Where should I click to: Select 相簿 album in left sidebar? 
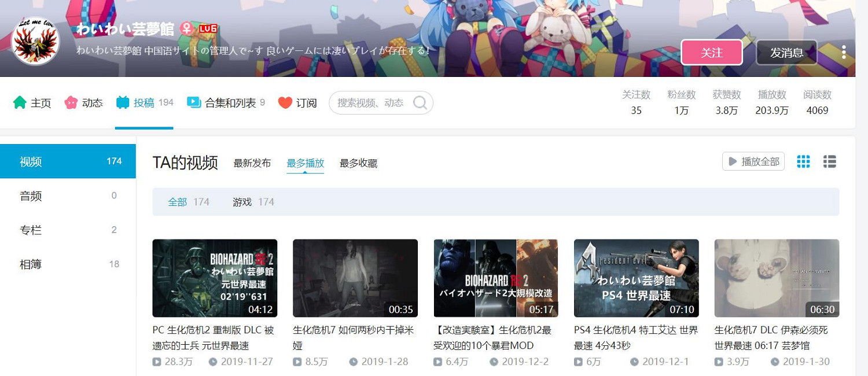tap(68, 264)
